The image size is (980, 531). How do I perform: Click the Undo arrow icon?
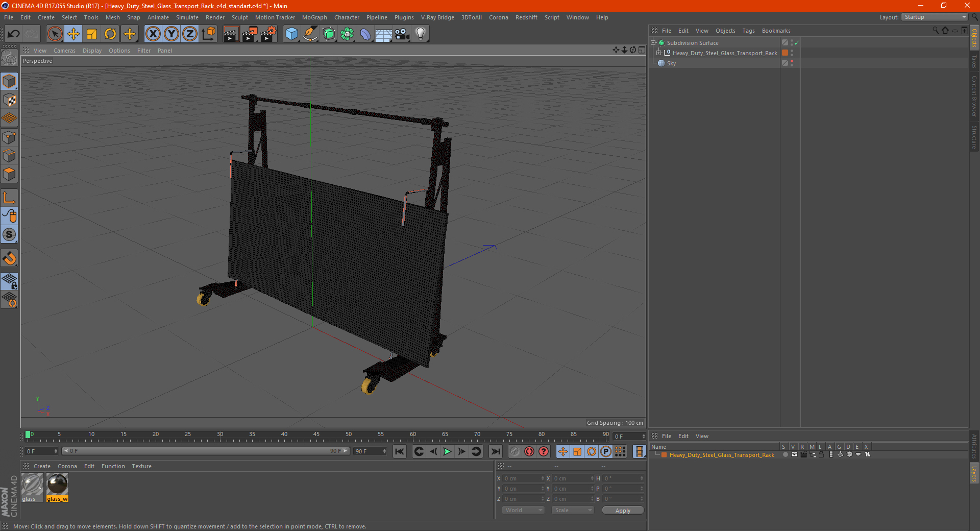click(13, 34)
